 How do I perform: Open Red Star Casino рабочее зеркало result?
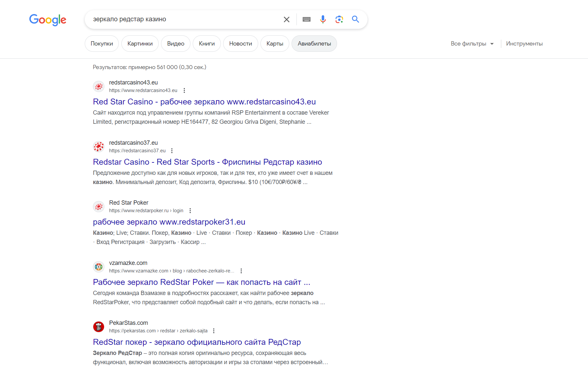[204, 102]
